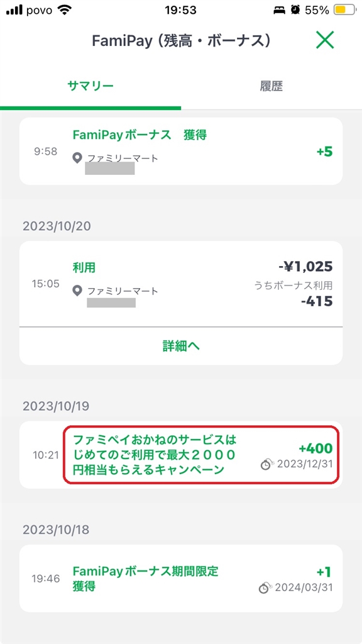Tap expiry clock icon next to 2024/03/31
This screenshot has height=644, width=362.
[x=265, y=588]
